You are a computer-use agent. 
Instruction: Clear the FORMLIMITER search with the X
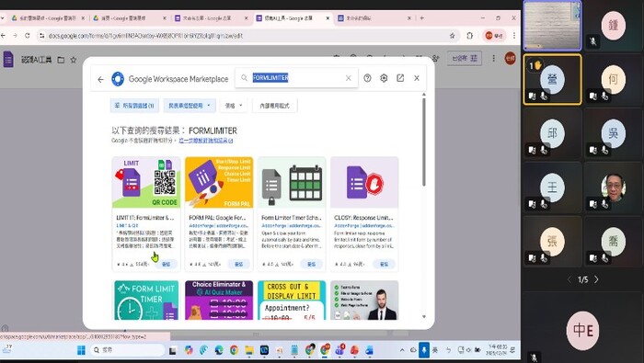tap(349, 78)
